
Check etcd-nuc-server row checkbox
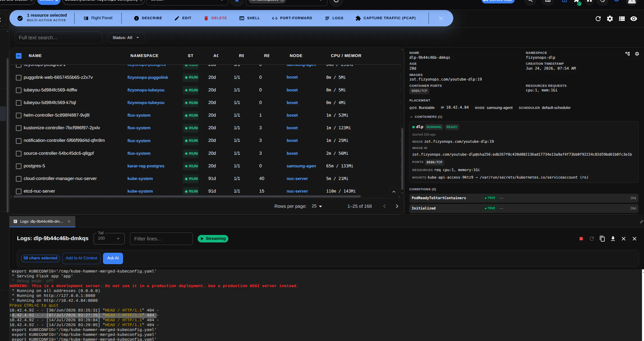[19, 191]
